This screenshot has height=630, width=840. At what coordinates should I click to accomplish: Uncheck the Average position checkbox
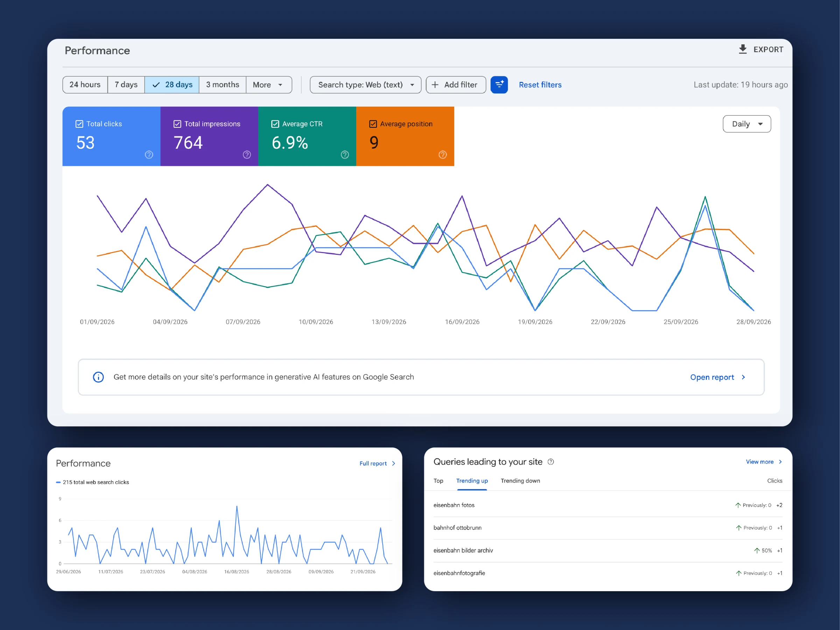[x=373, y=124]
